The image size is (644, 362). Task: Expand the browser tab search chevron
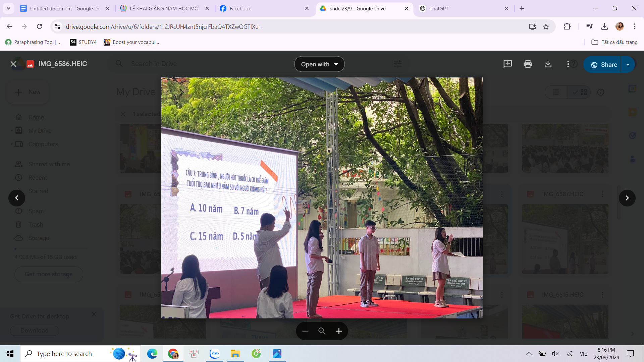[x=8, y=8]
